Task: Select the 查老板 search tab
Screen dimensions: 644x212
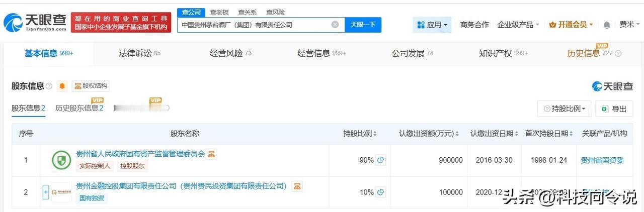Action: click(x=219, y=13)
